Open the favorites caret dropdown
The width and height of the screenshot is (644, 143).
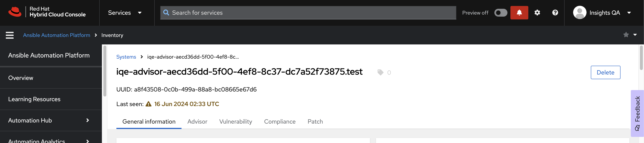click(x=635, y=35)
